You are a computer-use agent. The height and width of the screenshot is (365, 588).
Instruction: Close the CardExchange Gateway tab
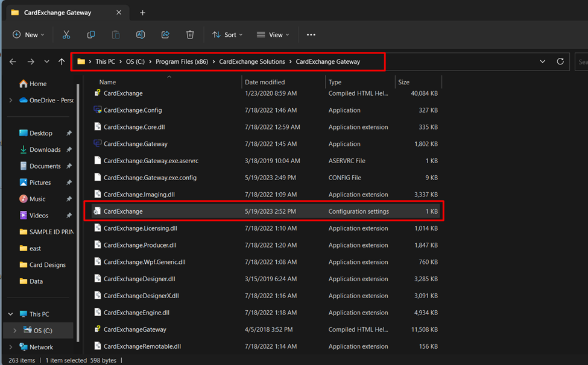[119, 13]
